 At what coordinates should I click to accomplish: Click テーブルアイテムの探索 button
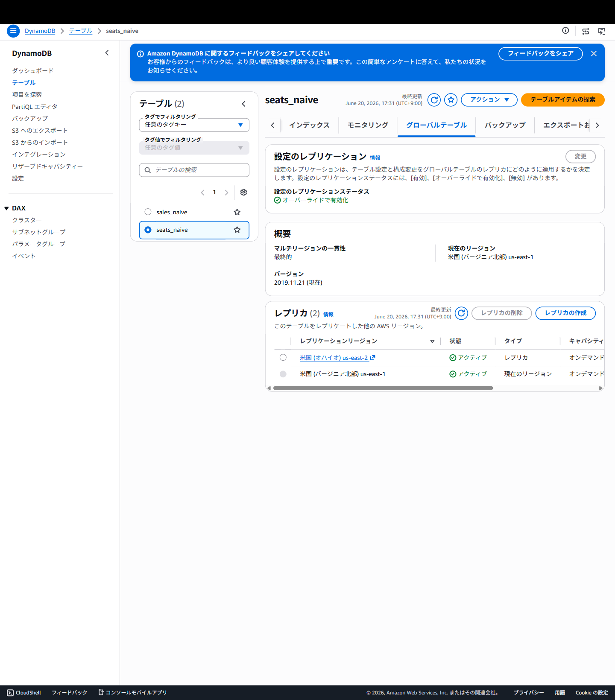(x=562, y=100)
